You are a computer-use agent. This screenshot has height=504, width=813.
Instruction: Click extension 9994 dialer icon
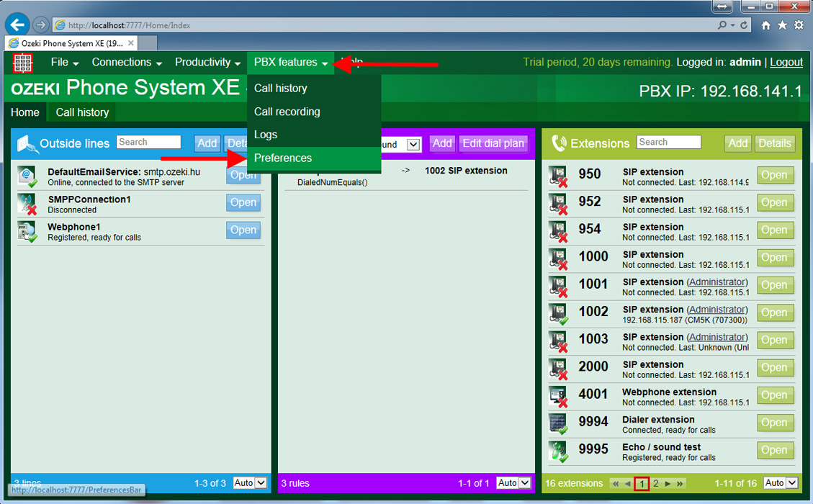[x=558, y=423]
